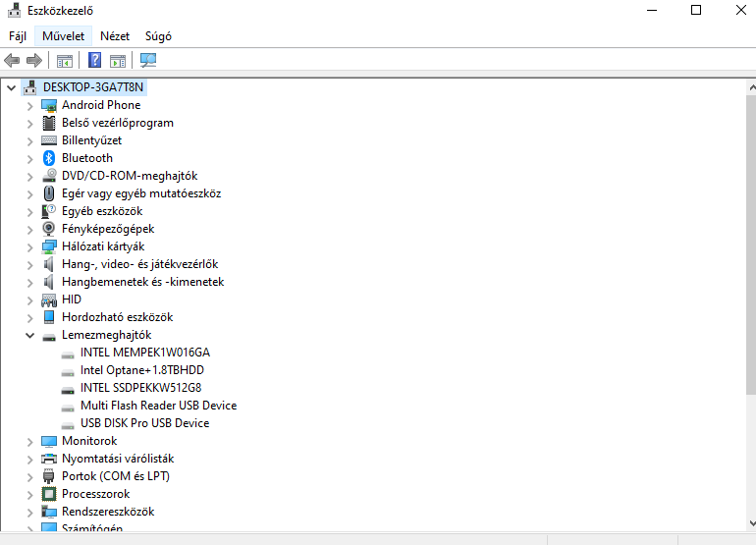Expand the Hálózati kártyák category

tap(29, 246)
